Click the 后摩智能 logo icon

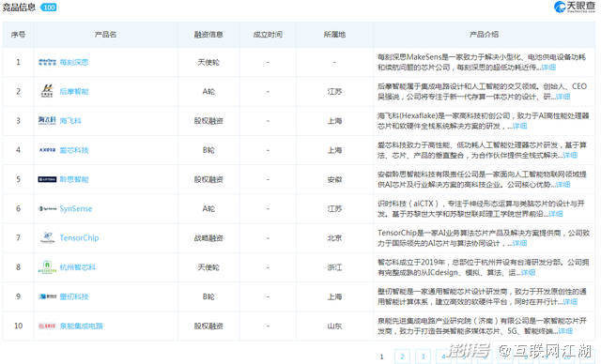(47, 91)
